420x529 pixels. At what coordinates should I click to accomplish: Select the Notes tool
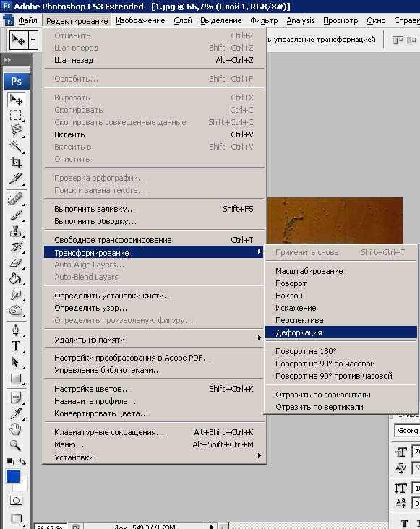(16, 397)
